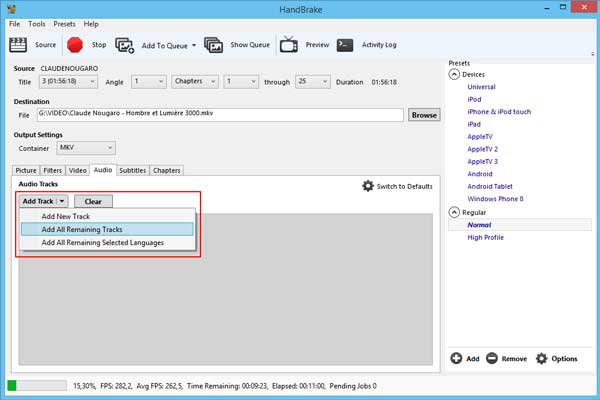Image resolution: width=600 pixels, height=400 pixels.
Task: Open the Presets menu
Action: pyautogui.click(x=64, y=24)
